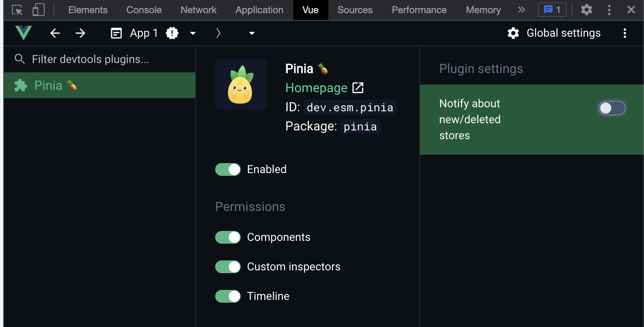Click the Global settings gear icon
Image resolution: width=644 pixels, height=327 pixels.
coord(513,33)
